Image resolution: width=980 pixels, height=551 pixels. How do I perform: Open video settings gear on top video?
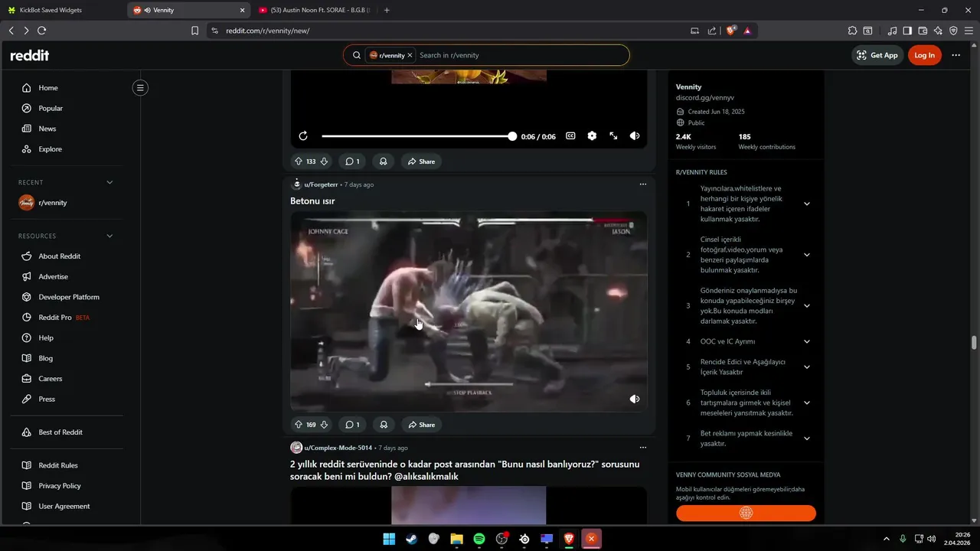[592, 136]
